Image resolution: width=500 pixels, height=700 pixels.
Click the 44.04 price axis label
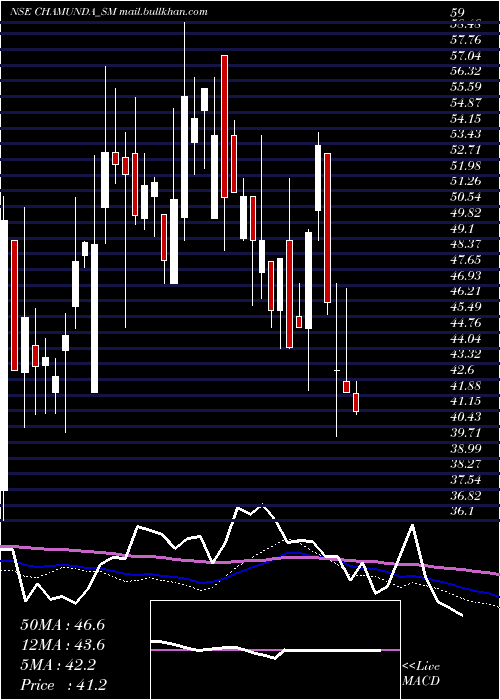(466, 338)
